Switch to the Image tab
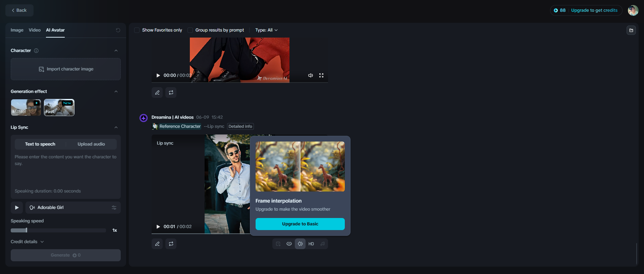 [17, 30]
